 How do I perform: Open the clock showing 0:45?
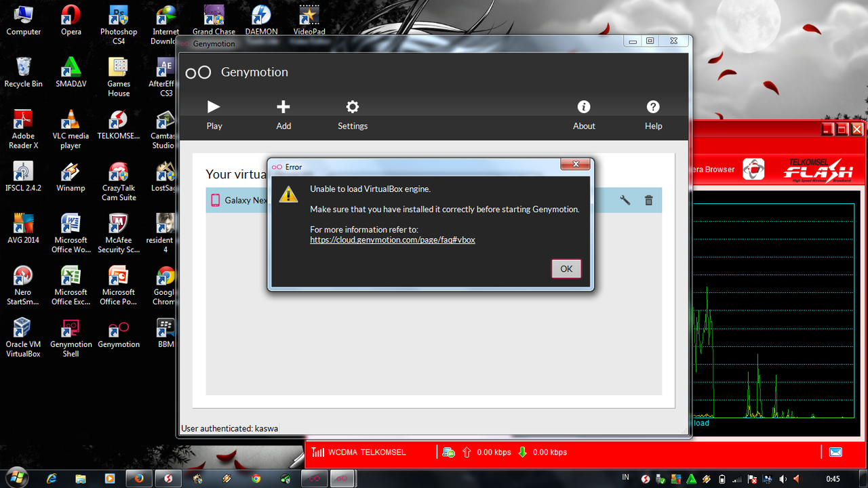pos(833,479)
